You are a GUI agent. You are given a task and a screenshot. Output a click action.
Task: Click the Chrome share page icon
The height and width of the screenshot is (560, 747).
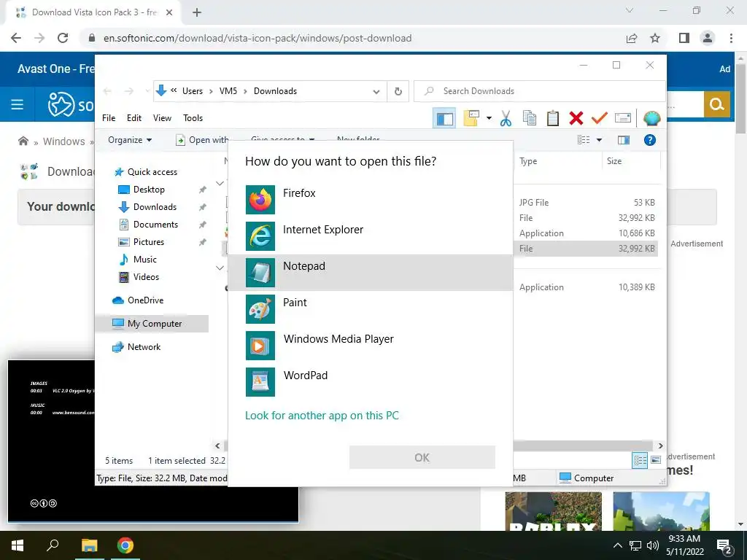tap(632, 38)
